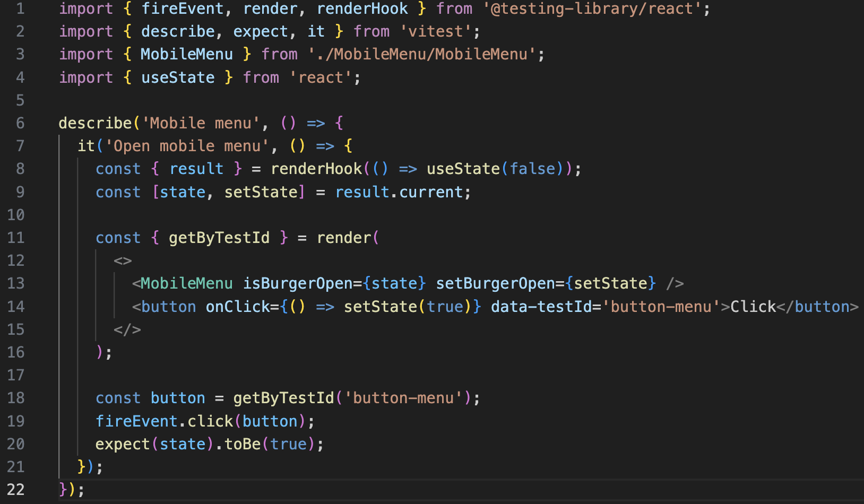Screen dimensions: 864x504
Task: Click 'result.current' on line 9
Action: [x=399, y=192]
